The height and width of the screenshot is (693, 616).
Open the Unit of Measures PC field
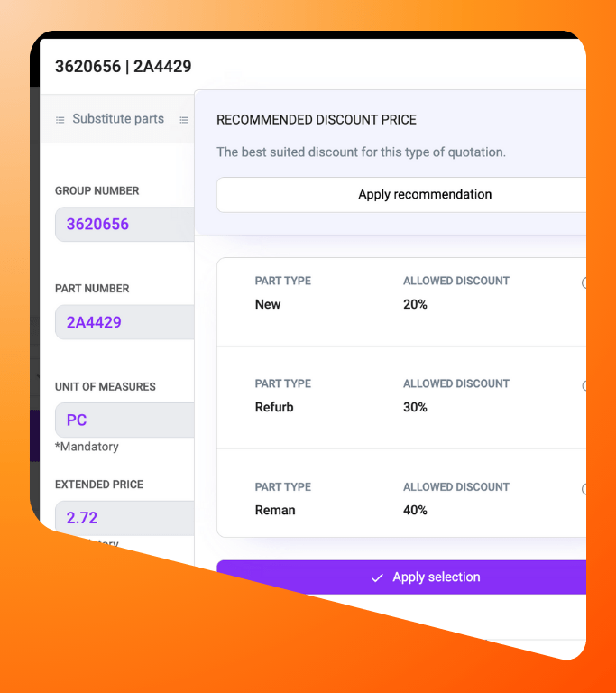pyautogui.click(x=124, y=420)
